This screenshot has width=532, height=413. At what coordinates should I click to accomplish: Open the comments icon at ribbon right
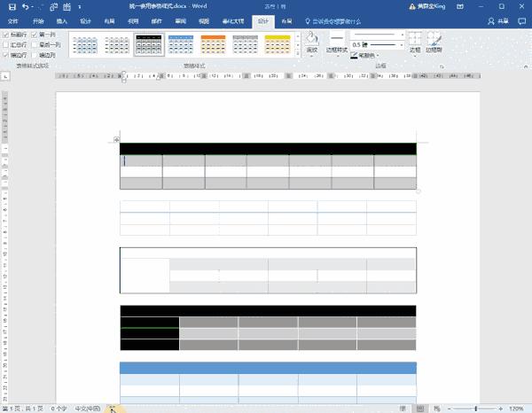click(522, 21)
